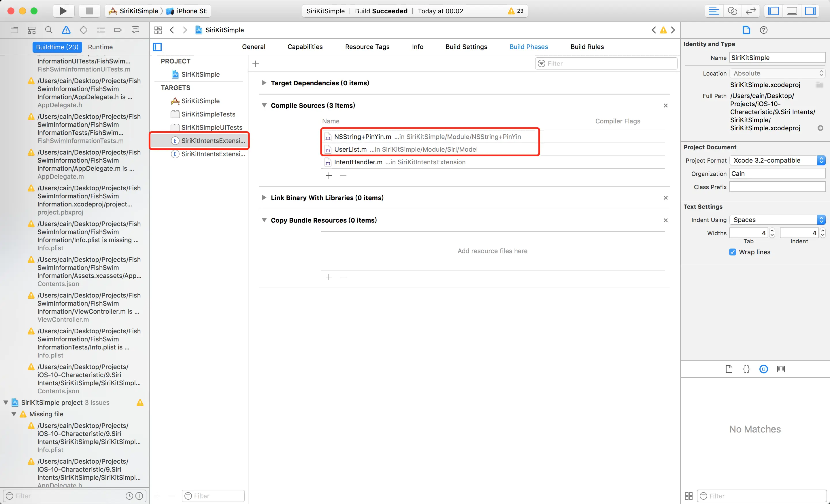This screenshot has width=830, height=504.
Task: Hide the right utilities panel
Action: coord(810,11)
